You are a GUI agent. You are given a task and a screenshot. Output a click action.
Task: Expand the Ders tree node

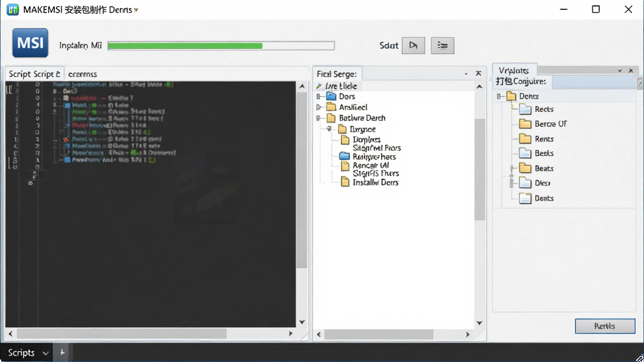319,96
